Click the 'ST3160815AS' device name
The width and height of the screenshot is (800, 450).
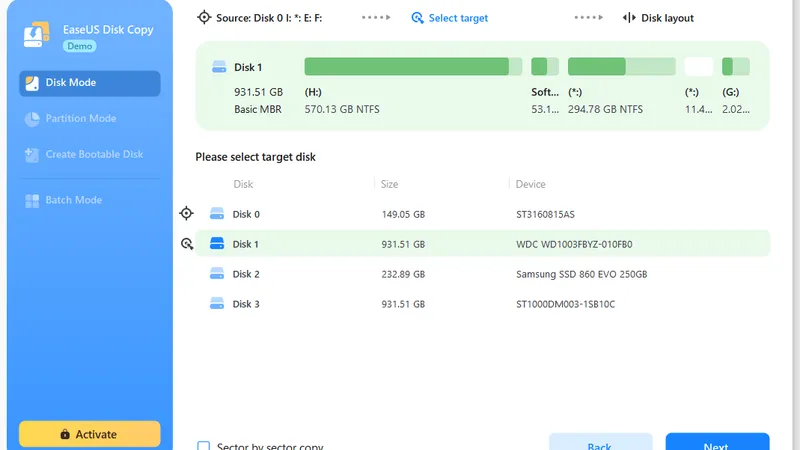(545, 214)
